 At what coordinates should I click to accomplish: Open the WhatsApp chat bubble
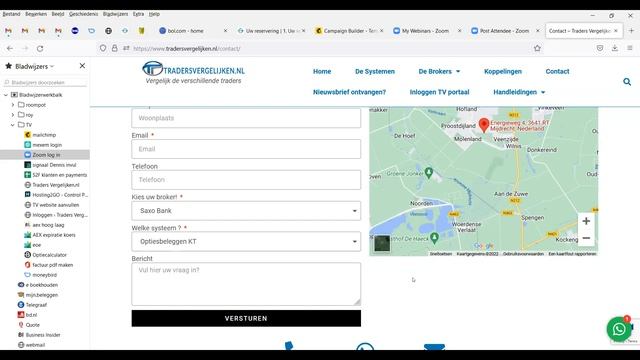[x=619, y=329]
